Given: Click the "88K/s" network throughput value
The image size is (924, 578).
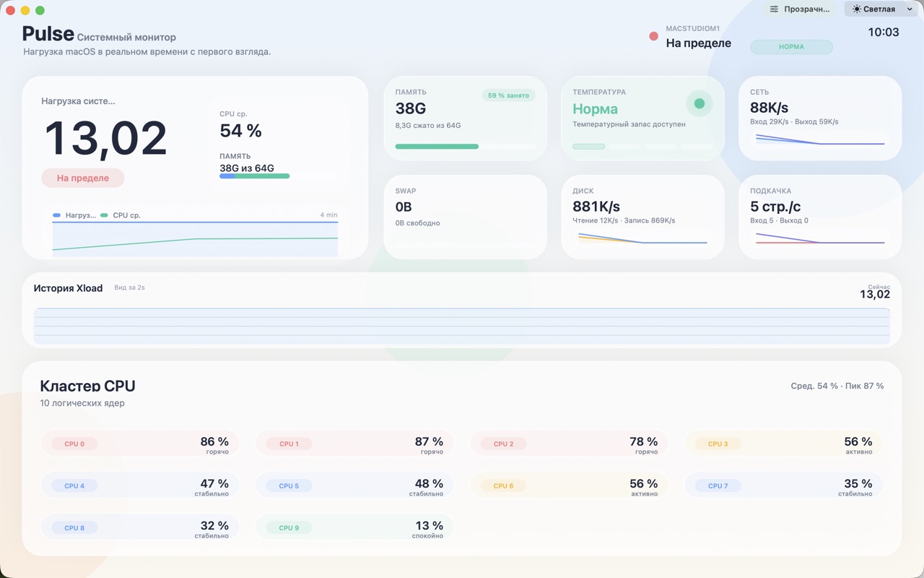Looking at the screenshot, I should (770, 108).
